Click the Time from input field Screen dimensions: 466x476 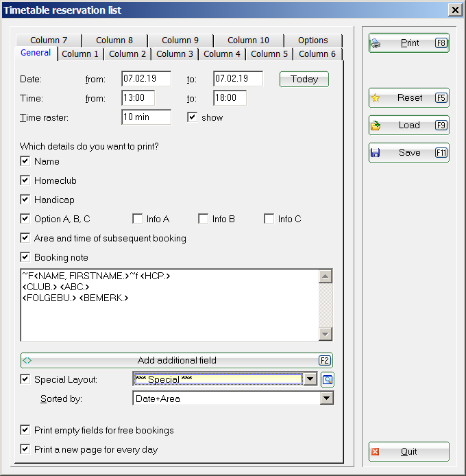[x=138, y=98]
